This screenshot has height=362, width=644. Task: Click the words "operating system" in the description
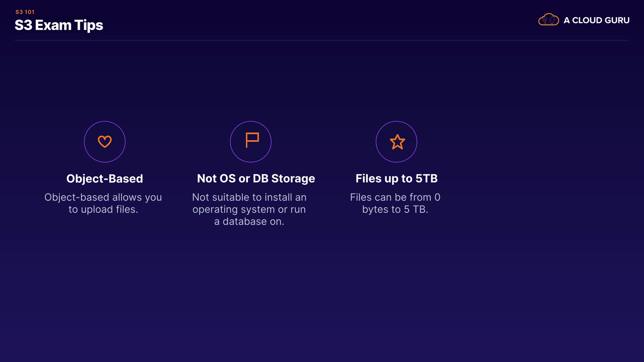233,209
